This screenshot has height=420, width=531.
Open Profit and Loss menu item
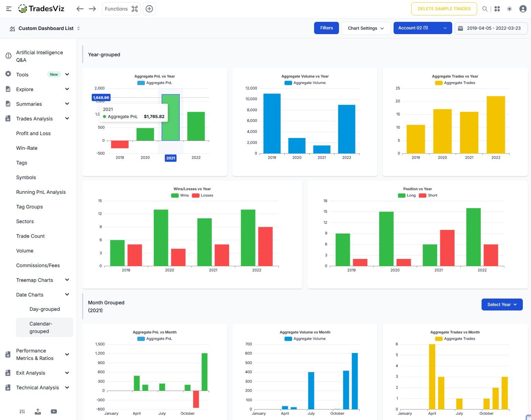point(33,133)
